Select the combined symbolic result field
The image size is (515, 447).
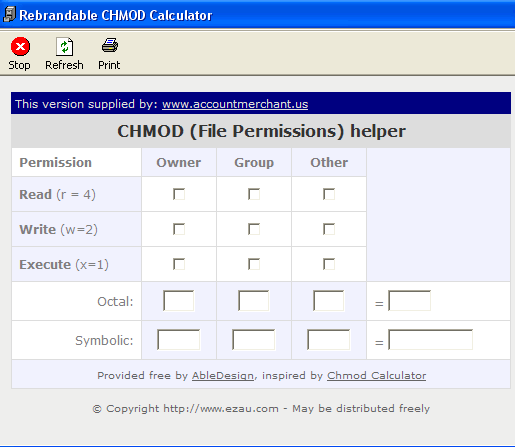pyautogui.click(x=431, y=340)
